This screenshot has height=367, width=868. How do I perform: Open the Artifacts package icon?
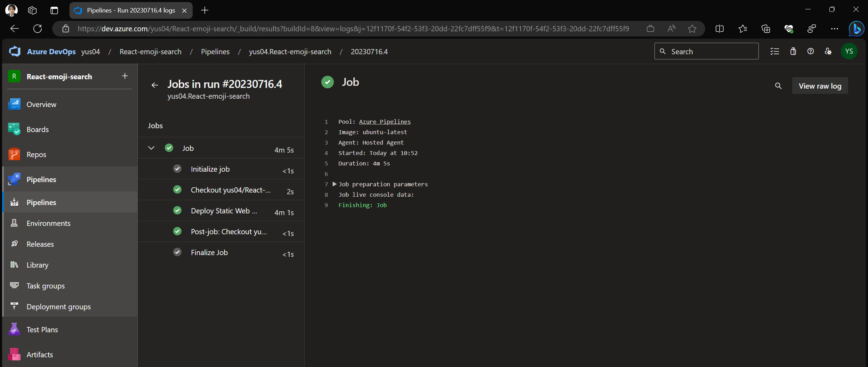(x=14, y=354)
